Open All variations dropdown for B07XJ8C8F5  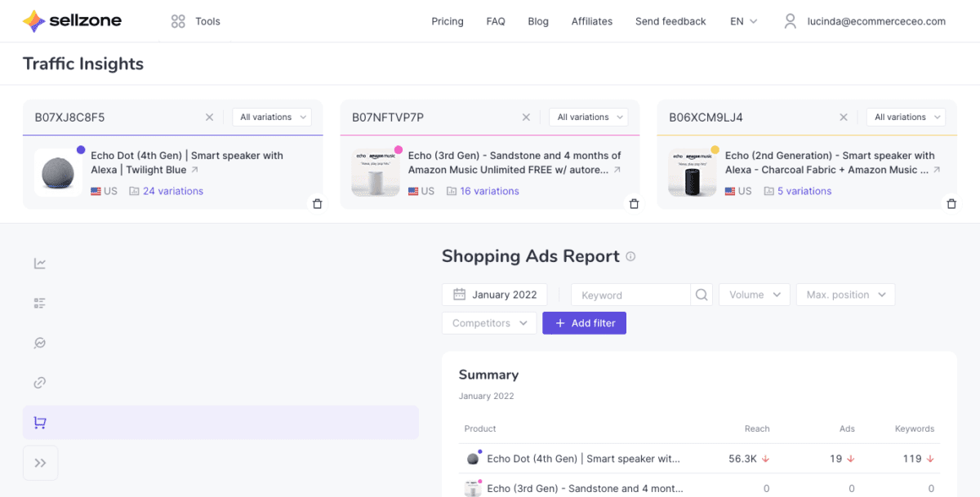[272, 118]
